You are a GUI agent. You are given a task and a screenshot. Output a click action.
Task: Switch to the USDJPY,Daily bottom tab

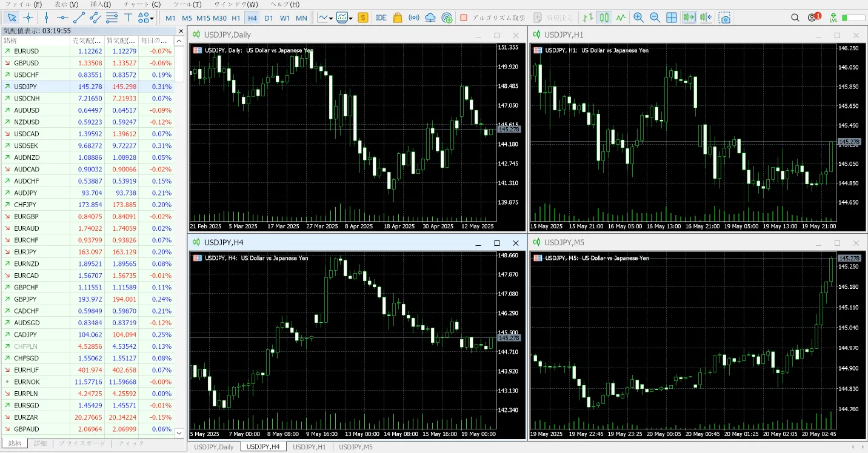214,447
